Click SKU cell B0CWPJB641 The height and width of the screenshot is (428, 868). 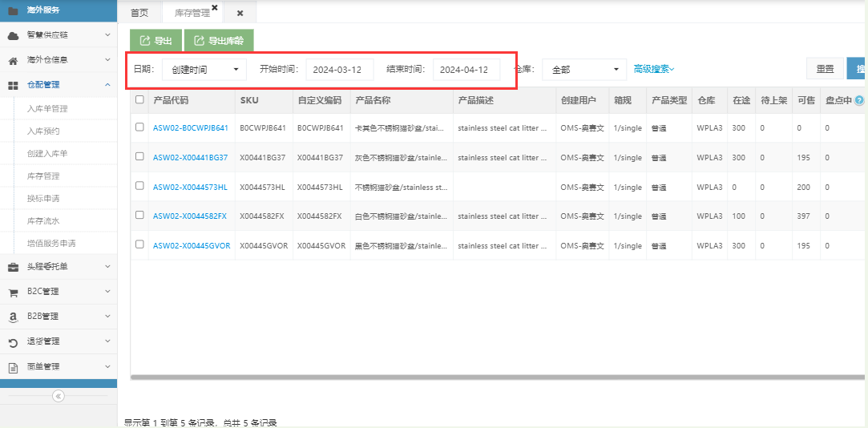click(x=263, y=128)
